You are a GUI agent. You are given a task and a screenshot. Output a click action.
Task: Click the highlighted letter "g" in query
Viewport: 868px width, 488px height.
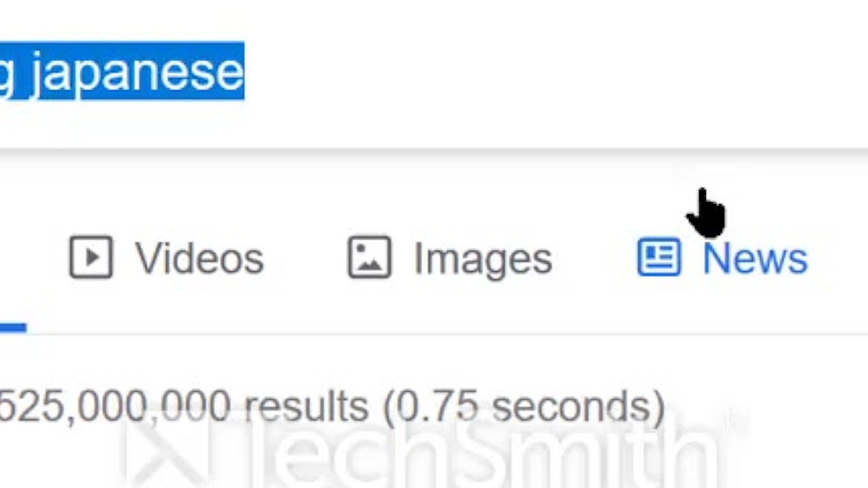[x=7, y=73]
